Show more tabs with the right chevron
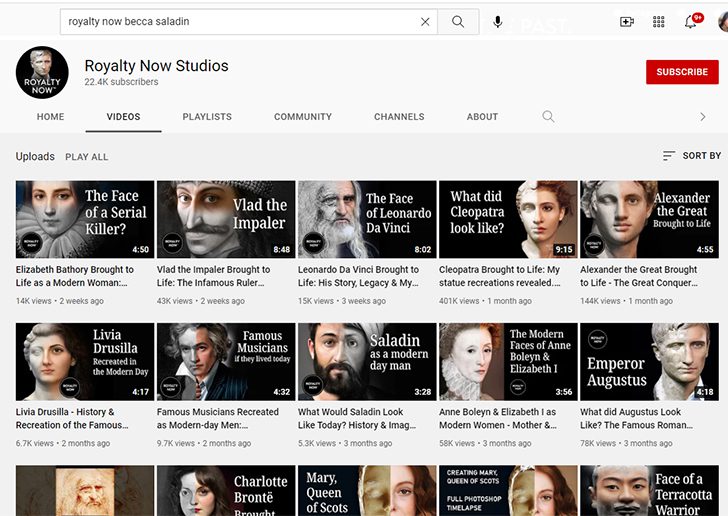This screenshot has height=516, width=728. click(702, 117)
